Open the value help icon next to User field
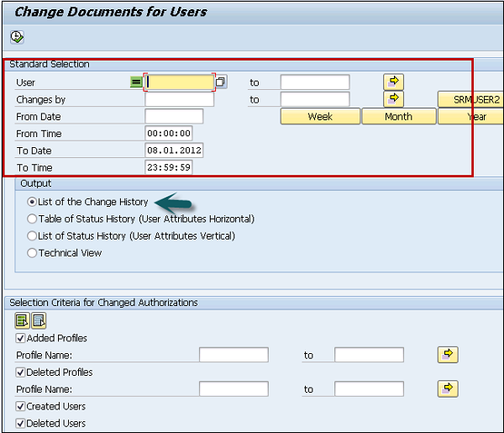504x433 pixels. click(220, 82)
